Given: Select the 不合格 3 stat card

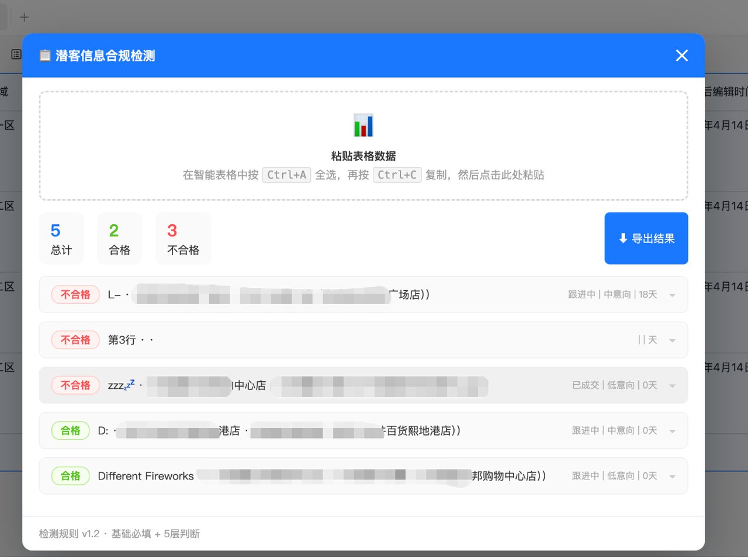Looking at the screenshot, I should [x=183, y=238].
